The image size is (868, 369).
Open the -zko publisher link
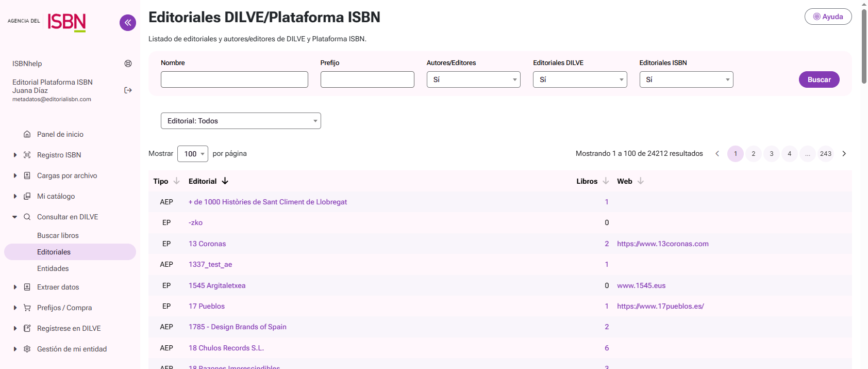coord(195,223)
